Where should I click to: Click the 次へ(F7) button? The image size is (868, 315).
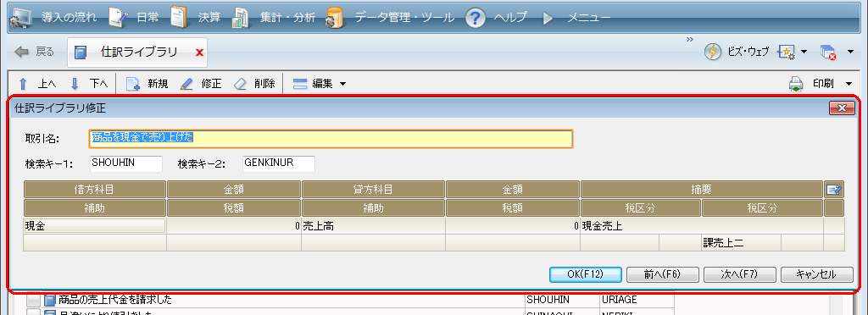pos(739,274)
